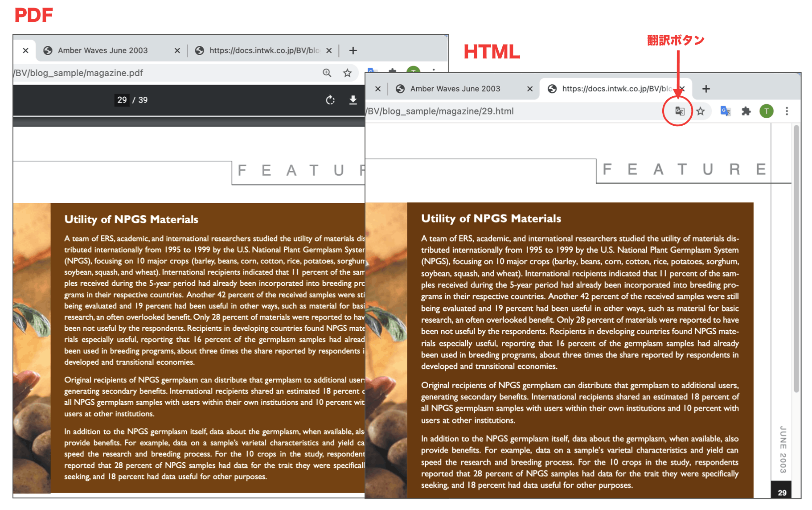Click the PDF zoom magnifier icon
The image size is (812, 510).
[327, 73]
